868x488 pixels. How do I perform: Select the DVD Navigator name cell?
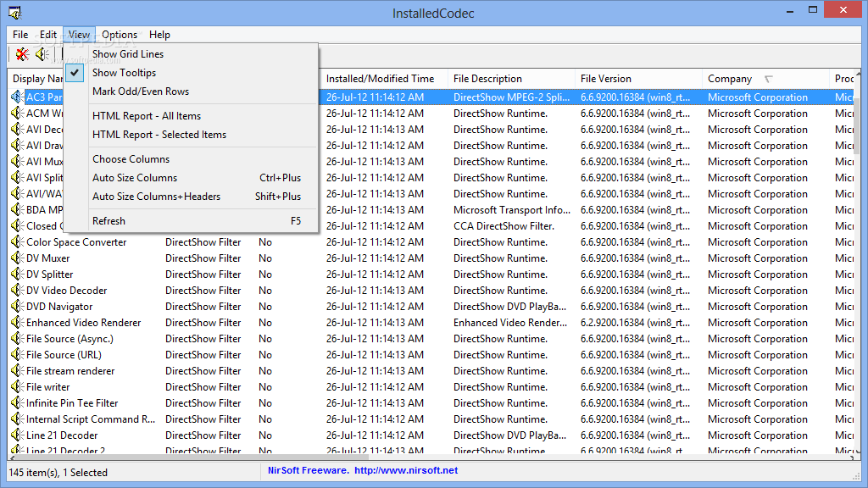click(59, 307)
